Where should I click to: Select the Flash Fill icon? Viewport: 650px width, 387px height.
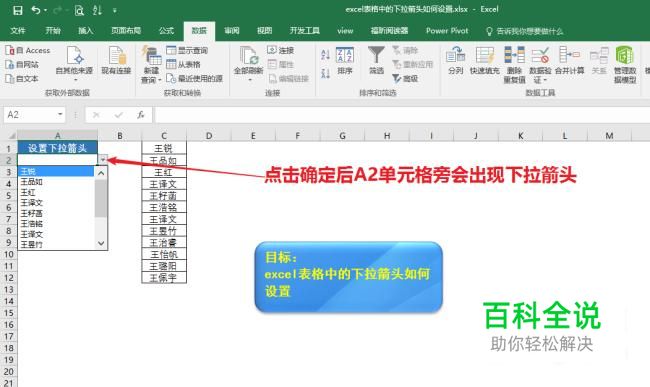[x=484, y=56]
